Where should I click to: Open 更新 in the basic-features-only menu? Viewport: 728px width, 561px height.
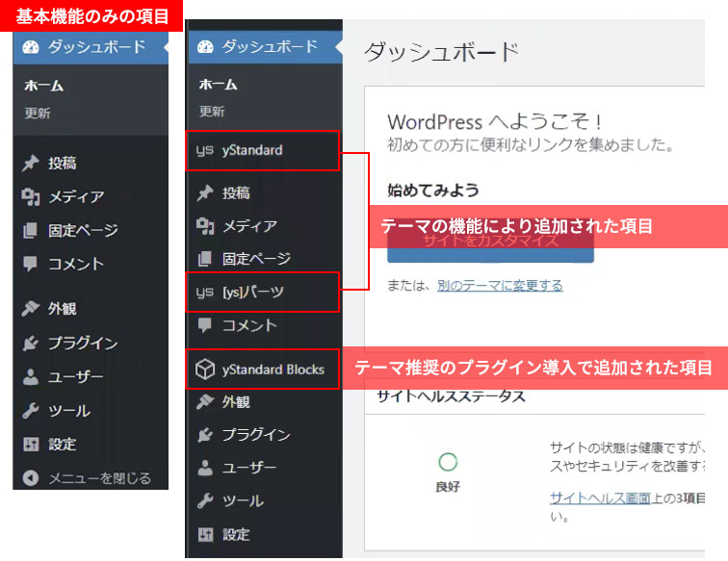click(x=38, y=113)
